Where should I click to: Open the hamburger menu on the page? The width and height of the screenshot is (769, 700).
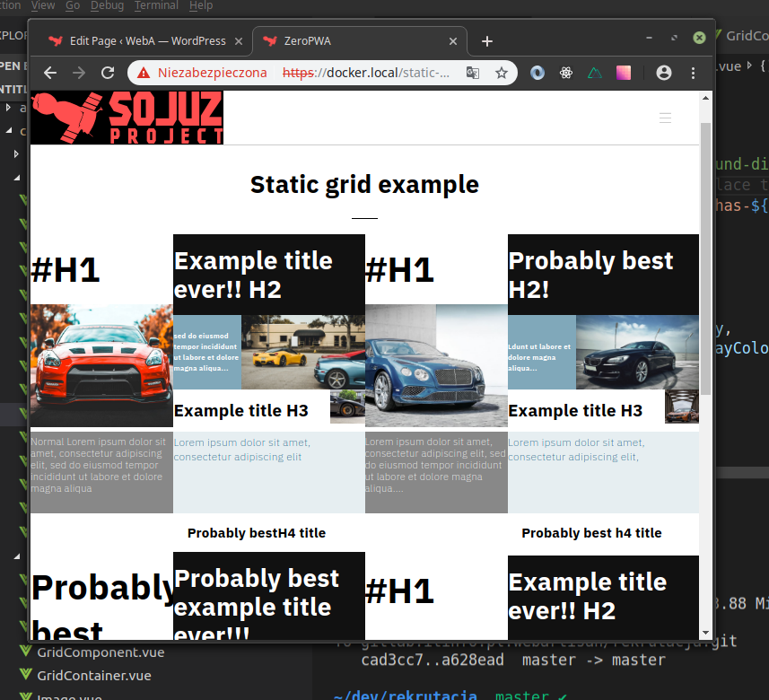[x=665, y=118]
